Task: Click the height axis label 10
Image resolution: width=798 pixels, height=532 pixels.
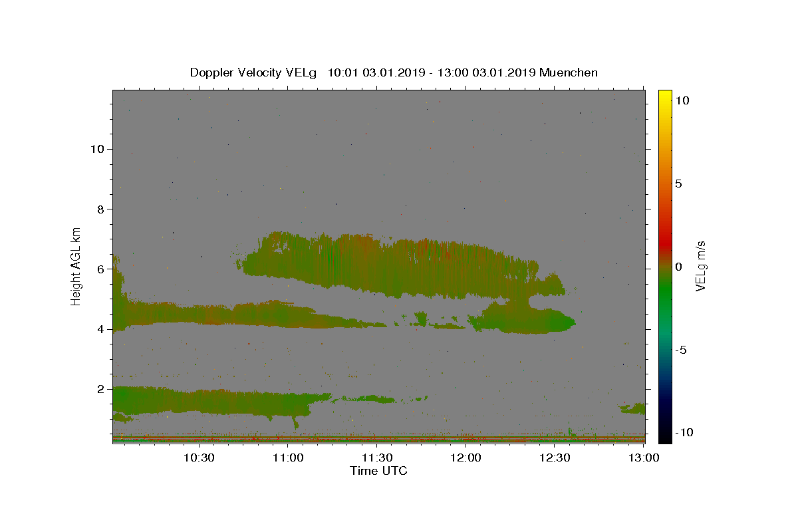Action: tap(98, 149)
